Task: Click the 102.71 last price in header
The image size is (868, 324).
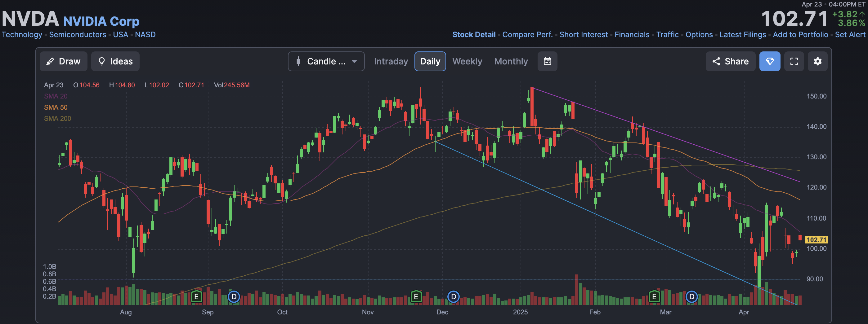Action: 794,19
